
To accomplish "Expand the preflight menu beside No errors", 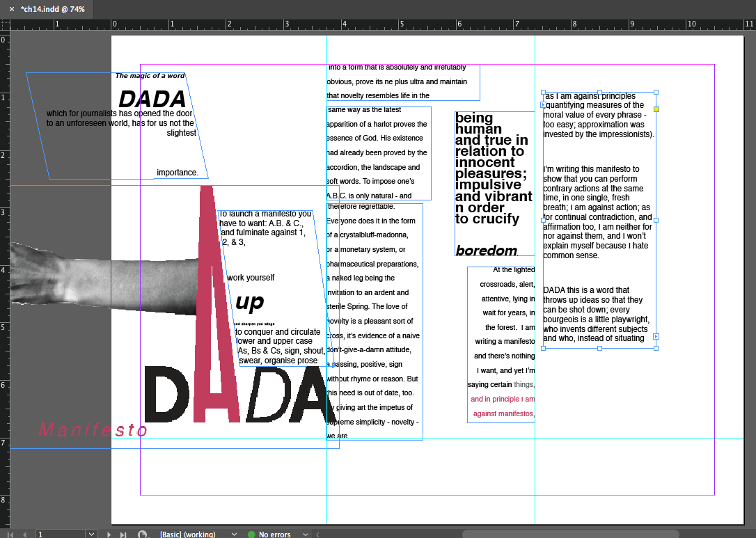I will pyautogui.click(x=306, y=534).
